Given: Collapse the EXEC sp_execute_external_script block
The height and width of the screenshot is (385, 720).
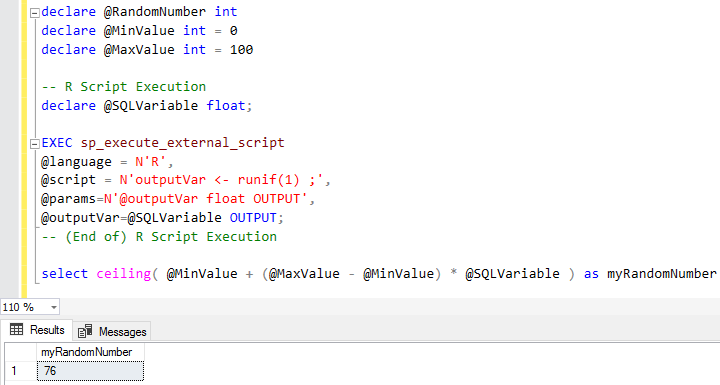Looking at the screenshot, I should 35,144.
